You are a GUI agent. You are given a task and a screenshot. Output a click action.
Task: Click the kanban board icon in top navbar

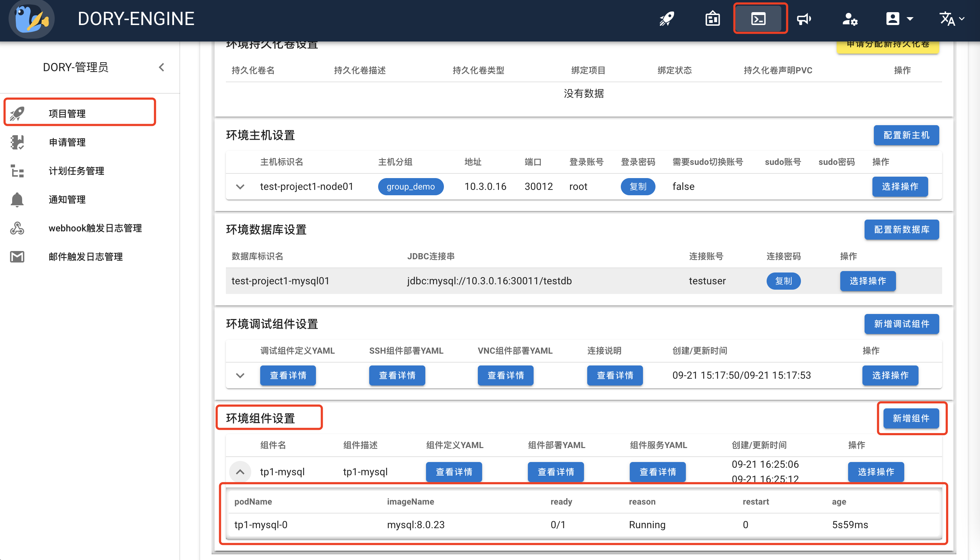point(713,19)
